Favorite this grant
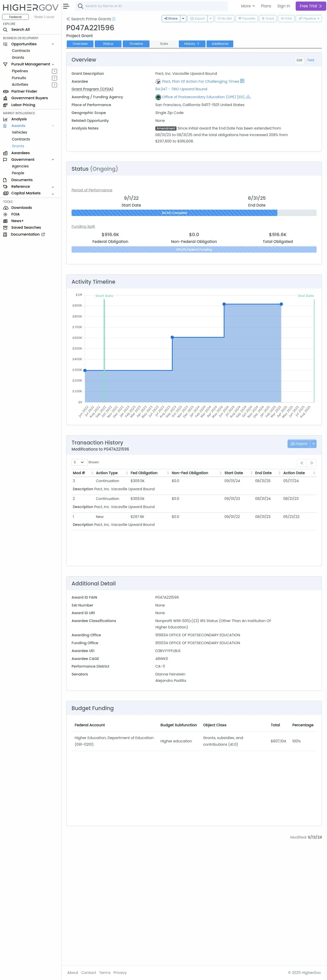Viewport: 327px width, 980px height. [x=247, y=19]
